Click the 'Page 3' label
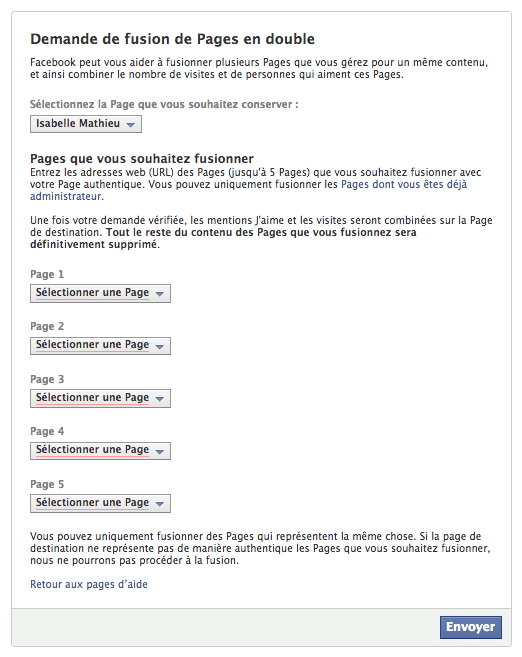Screen dimensions: 522x657 (x=47, y=379)
